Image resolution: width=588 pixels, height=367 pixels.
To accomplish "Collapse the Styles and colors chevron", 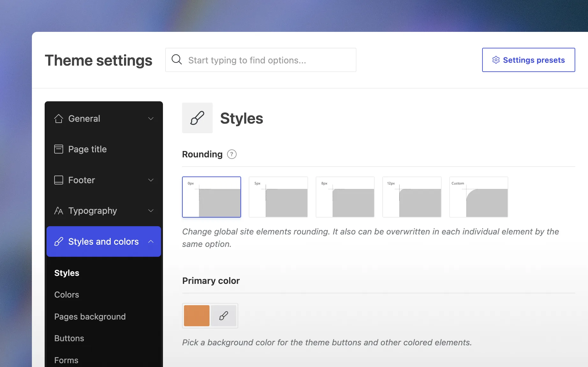I will pyautogui.click(x=151, y=241).
